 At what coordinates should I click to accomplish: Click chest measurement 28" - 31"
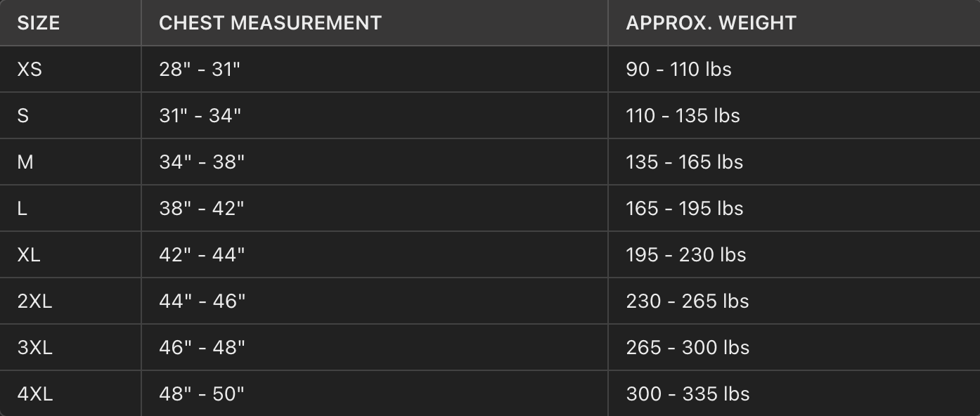click(200, 70)
